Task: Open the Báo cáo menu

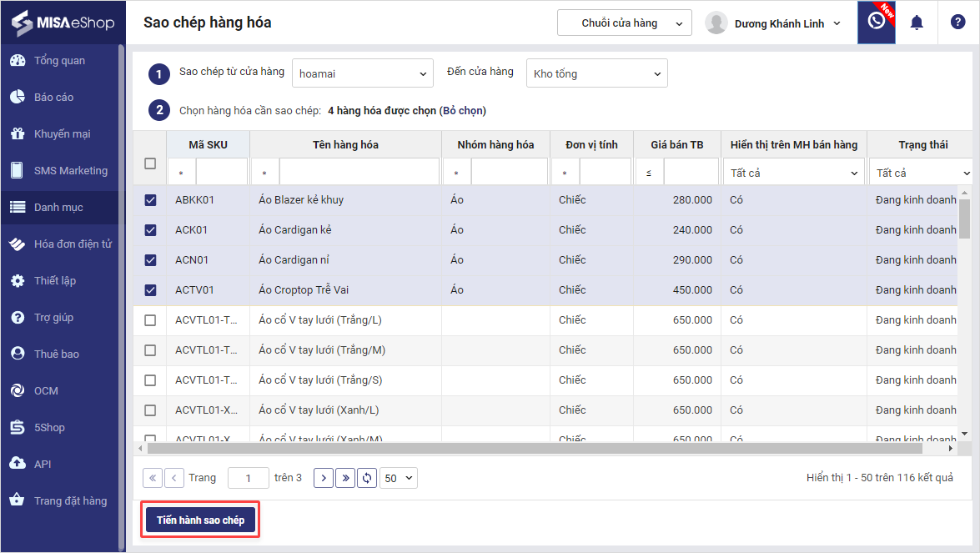Action: pyautogui.click(x=59, y=97)
